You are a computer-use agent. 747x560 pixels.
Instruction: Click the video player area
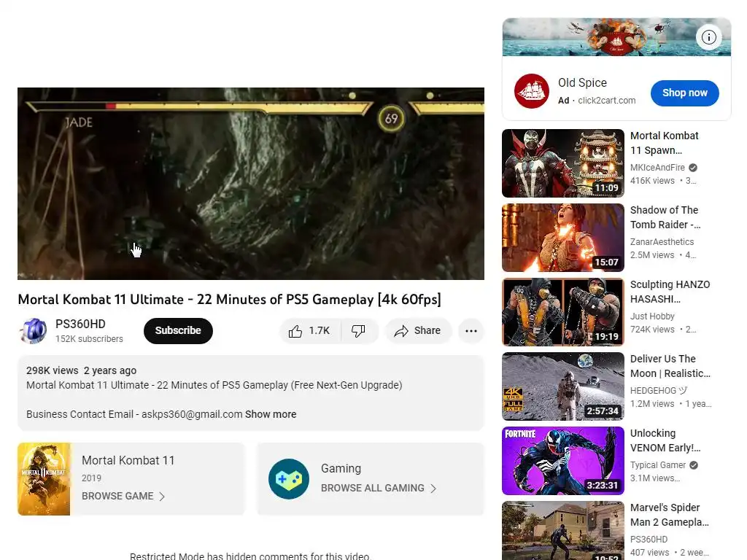(251, 183)
